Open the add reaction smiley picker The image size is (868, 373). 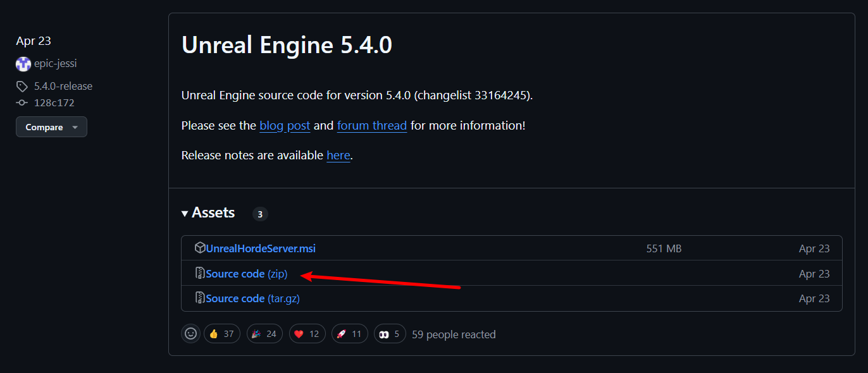(x=191, y=334)
